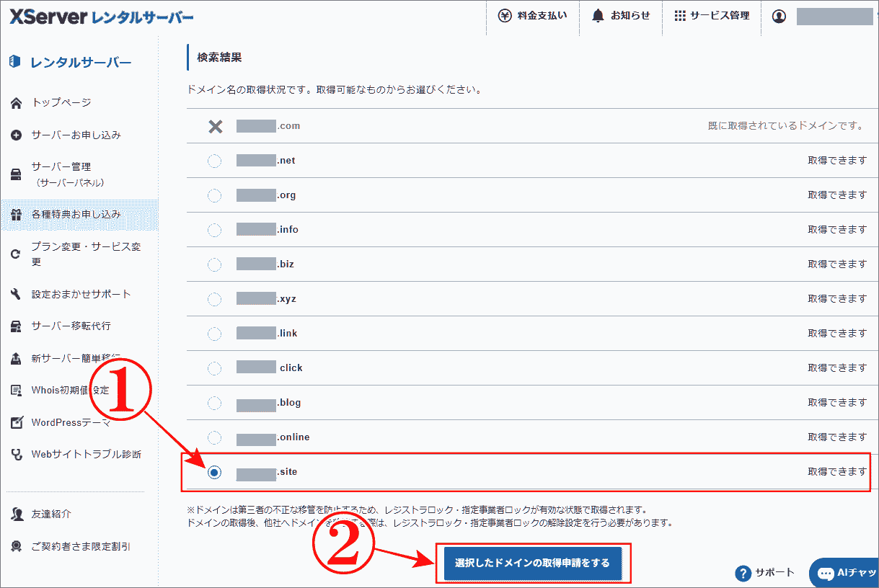Select the .blog domain radio button
This screenshot has width=879, height=588.
214,402
